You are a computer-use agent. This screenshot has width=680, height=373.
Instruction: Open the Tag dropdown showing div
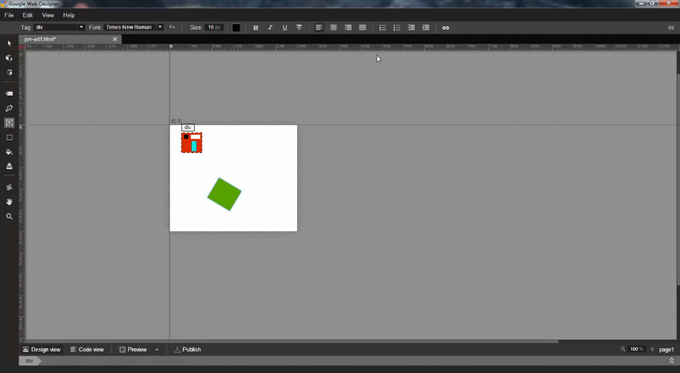click(59, 27)
